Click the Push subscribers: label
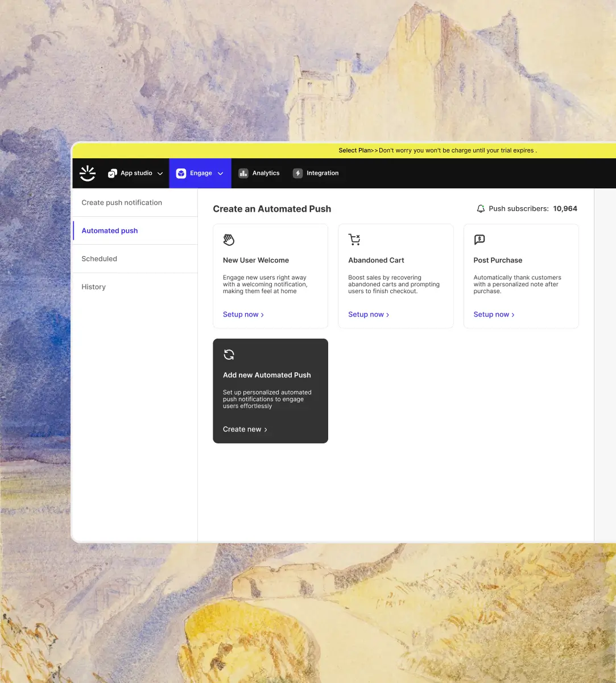Screen dimensions: 616x683 (519, 209)
